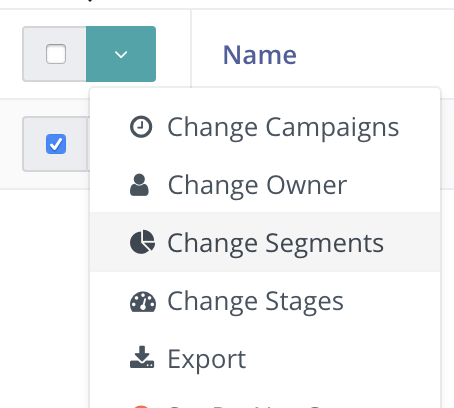This screenshot has width=454, height=408.
Task: Uncheck the selected contact row checkbox
Action: pos(56,144)
